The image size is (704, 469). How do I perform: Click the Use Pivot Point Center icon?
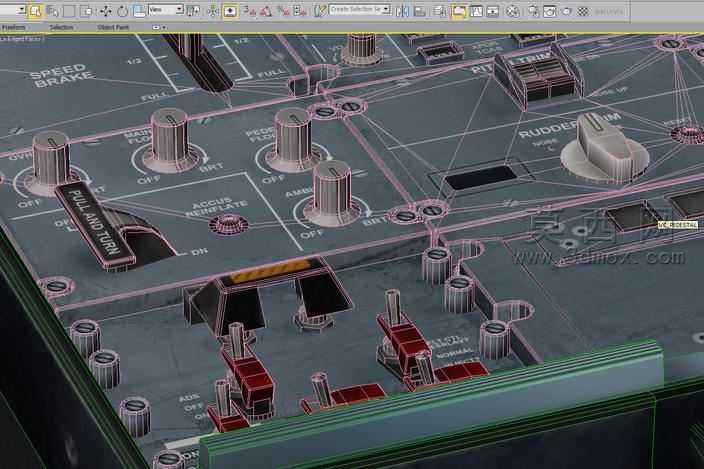[x=194, y=11]
